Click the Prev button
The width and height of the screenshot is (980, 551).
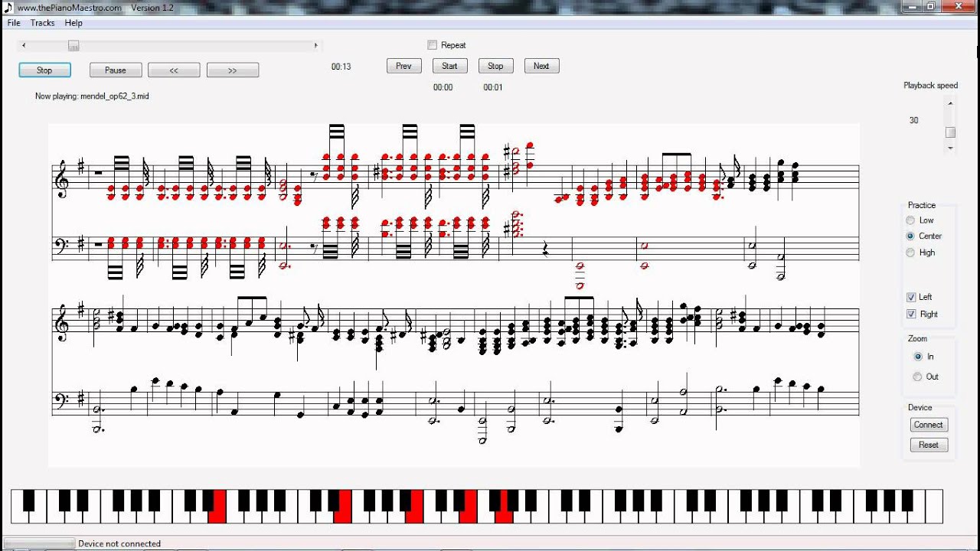pyautogui.click(x=403, y=66)
